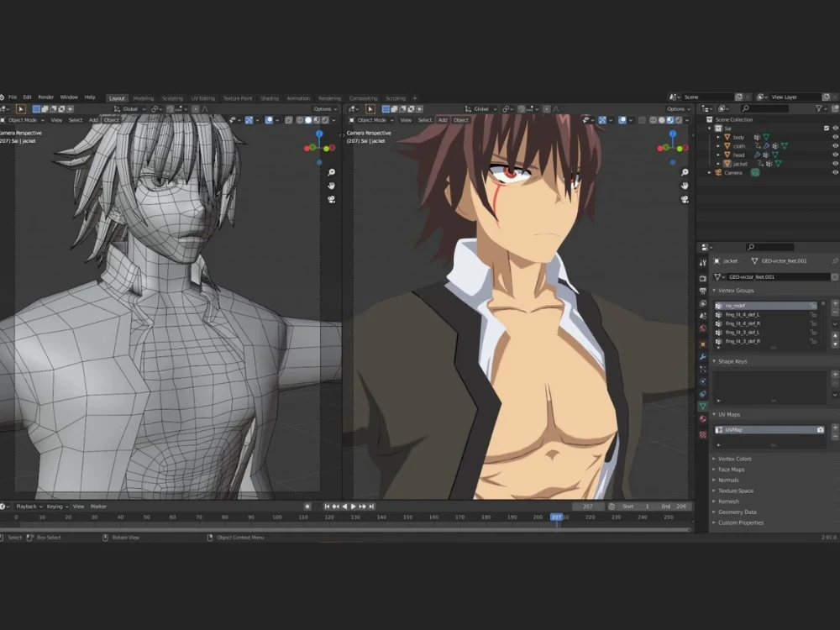Play animation forward in the timeline
The width and height of the screenshot is (840, 630).
[x=354, y=507]
